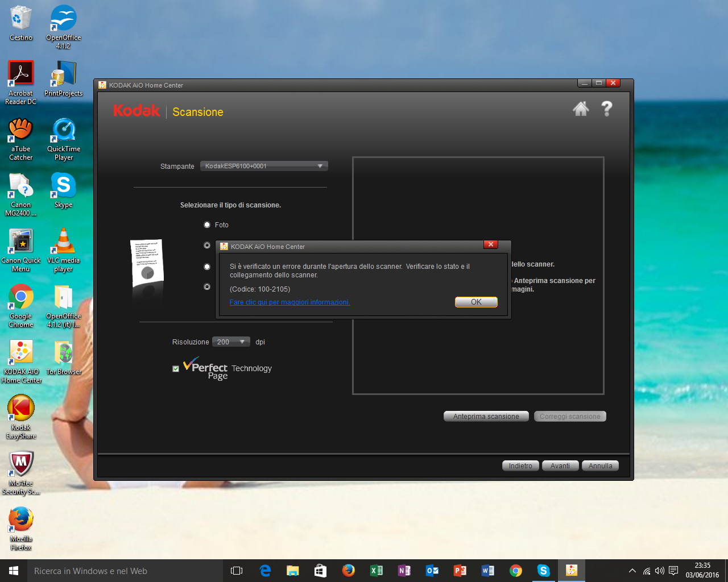The height and width of the screenshot is (582, 728).
Task: Click the Annulla button
Action: [x=601, y=465]
